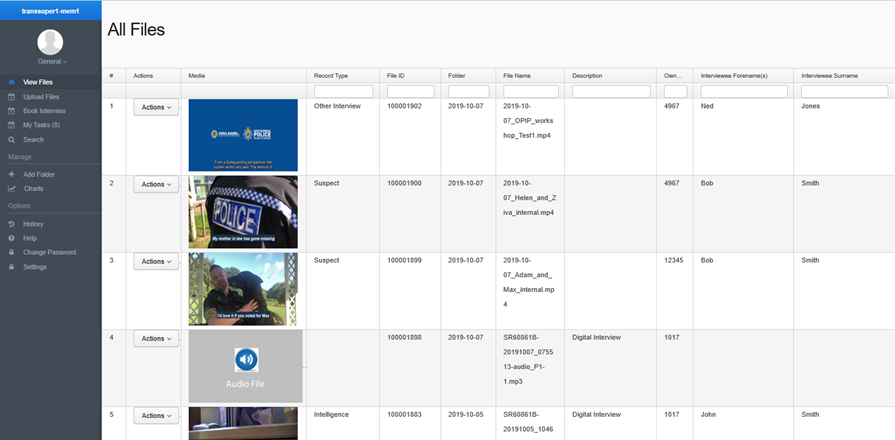Sort by Record Type column header
895x440 pixels.
(331, 76)
